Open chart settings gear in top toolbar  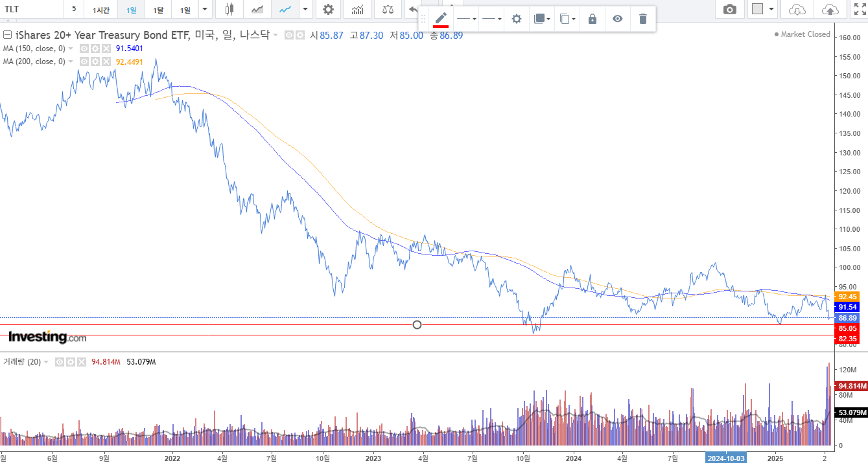coord(329,9)
